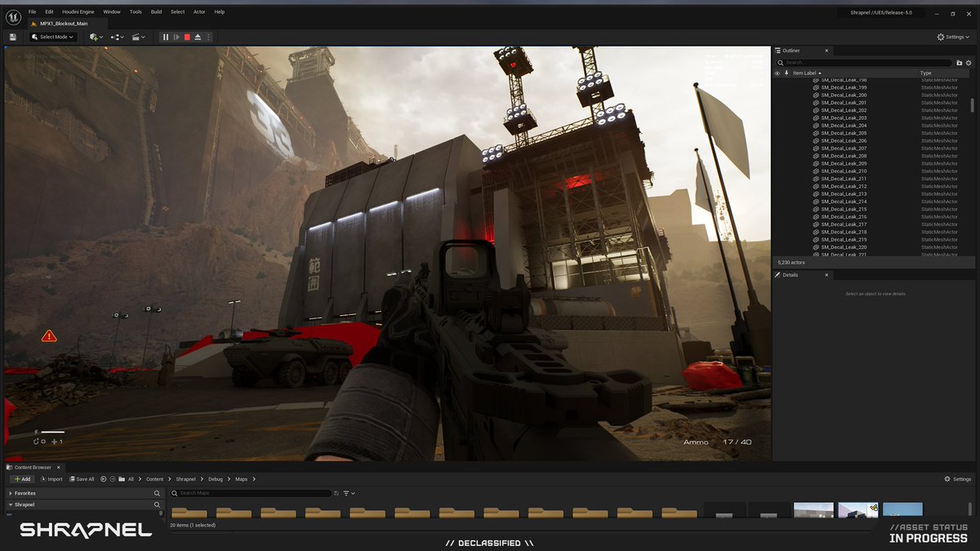Navigate forward in Content Browser history
This screenshot has width=980, height=551.
(x=113, y=479)
